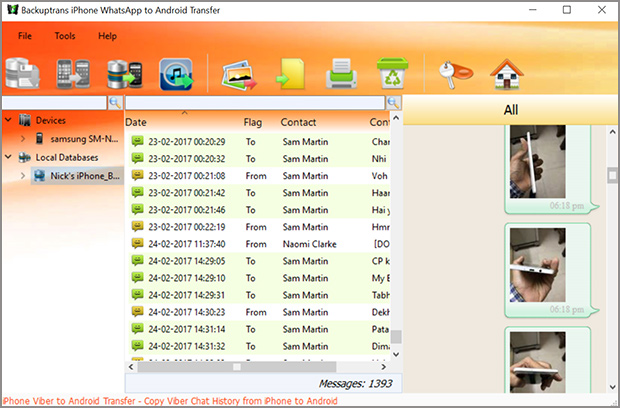This screenshot has width=620, height=408.
Task: Select the 23-02-2017 00:21:42 message row
Action: point(258,193)
